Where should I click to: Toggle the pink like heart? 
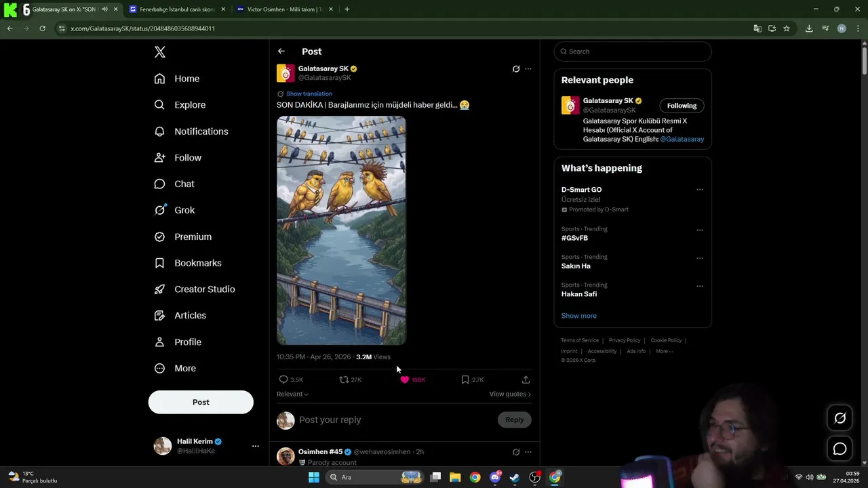[x=405, y=380]
